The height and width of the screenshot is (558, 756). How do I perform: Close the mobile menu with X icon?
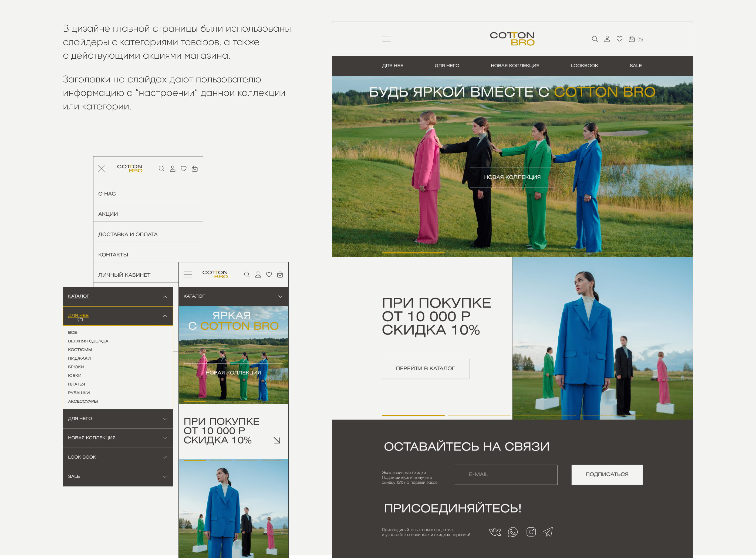[101, 168]
